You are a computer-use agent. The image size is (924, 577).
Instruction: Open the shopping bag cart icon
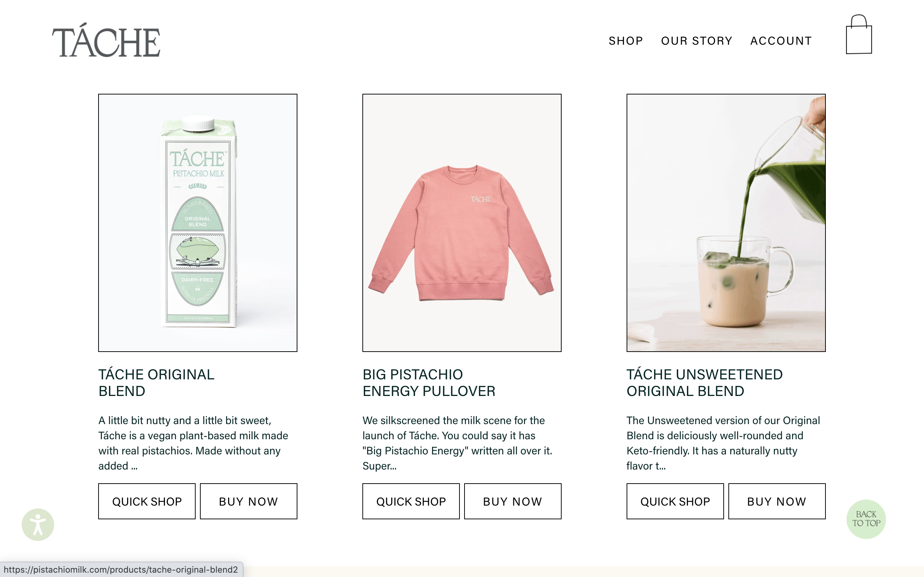(x=859, y=35)
